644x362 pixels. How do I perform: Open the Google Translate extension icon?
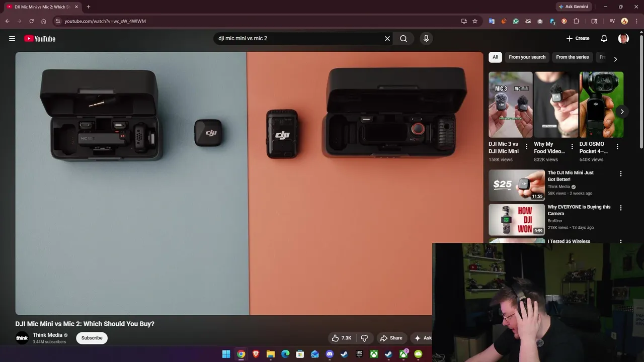492,21
